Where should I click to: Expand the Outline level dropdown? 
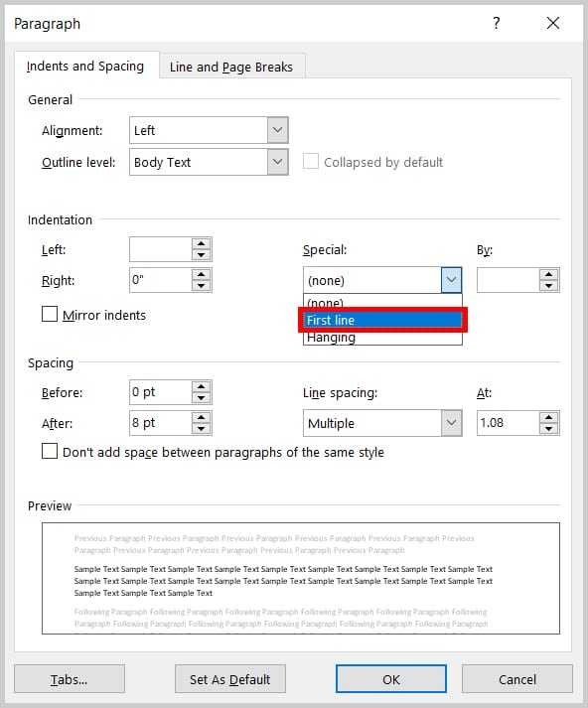point(277,162)
